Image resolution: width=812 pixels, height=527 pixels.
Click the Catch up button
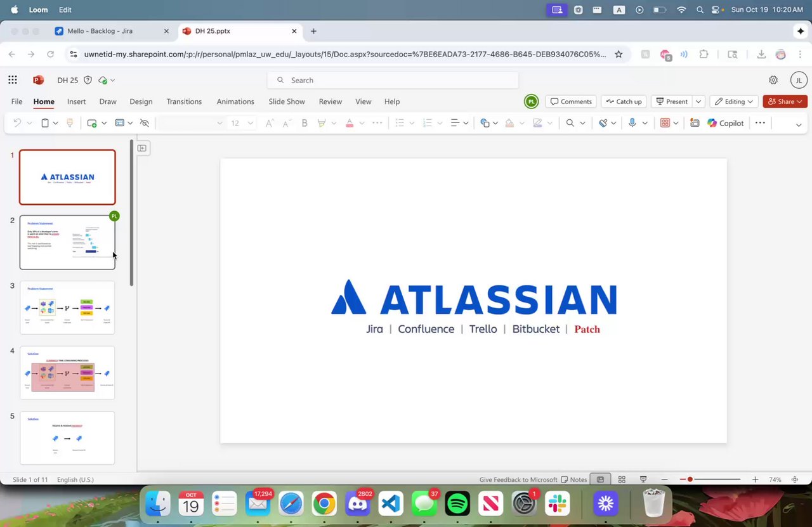coord(624,101)
